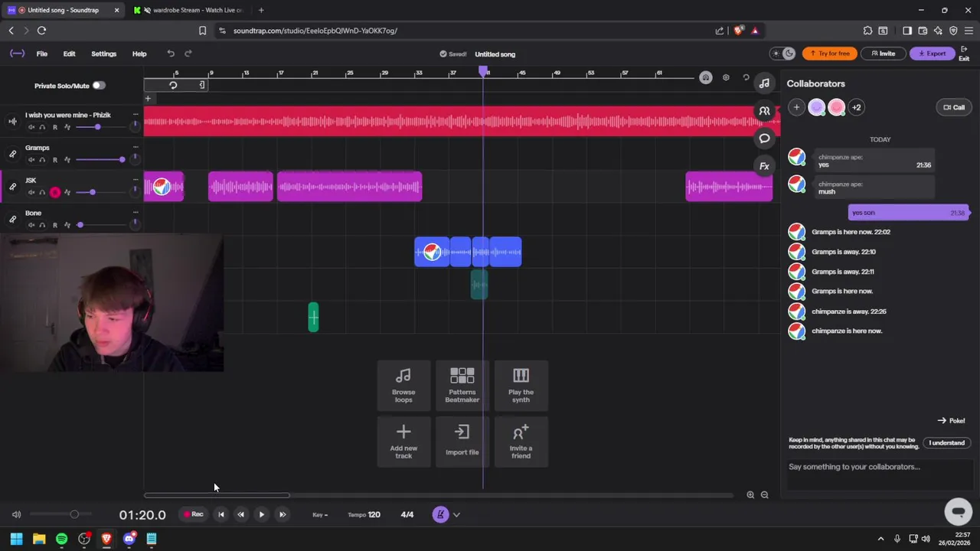980x551 pixels.
Task: Click the microphone icon of Gramps track
Action: [x=12, y=154]
